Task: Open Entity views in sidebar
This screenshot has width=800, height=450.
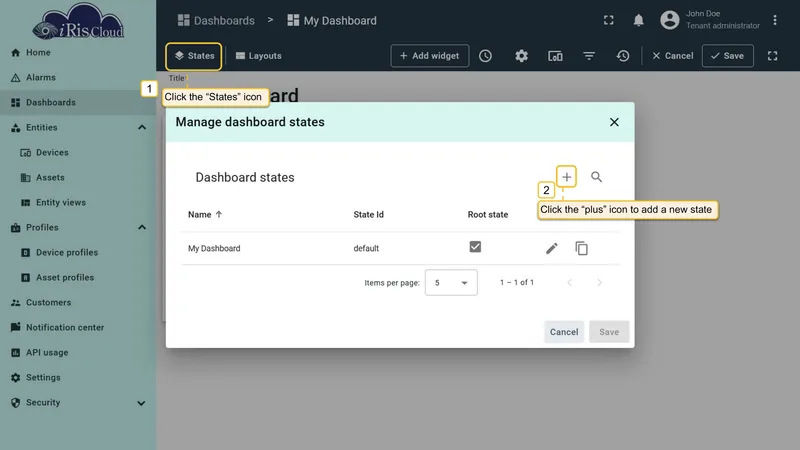Action: click(78, 203)
